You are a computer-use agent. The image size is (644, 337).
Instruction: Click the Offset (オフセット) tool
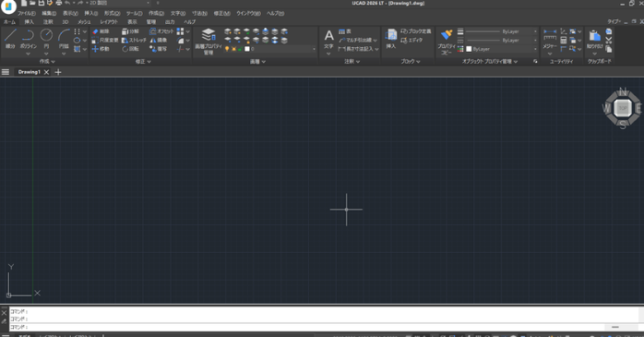click(x=161, y=31)
